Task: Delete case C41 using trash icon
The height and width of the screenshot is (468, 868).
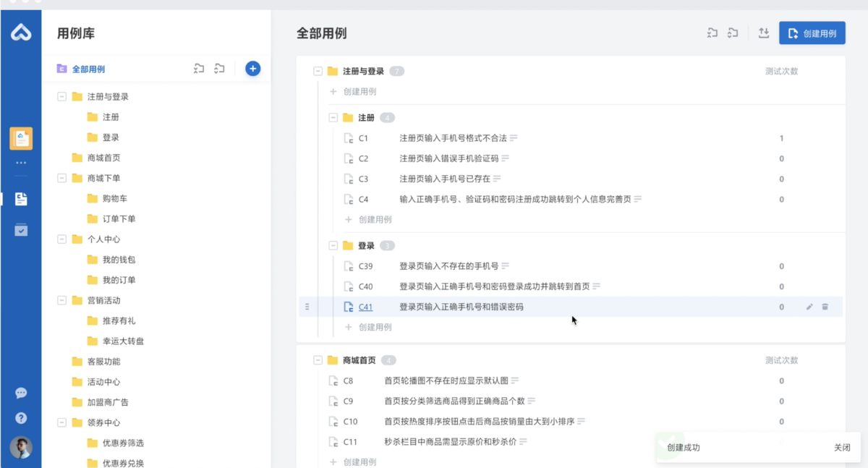Action: (x=825, y=307)
